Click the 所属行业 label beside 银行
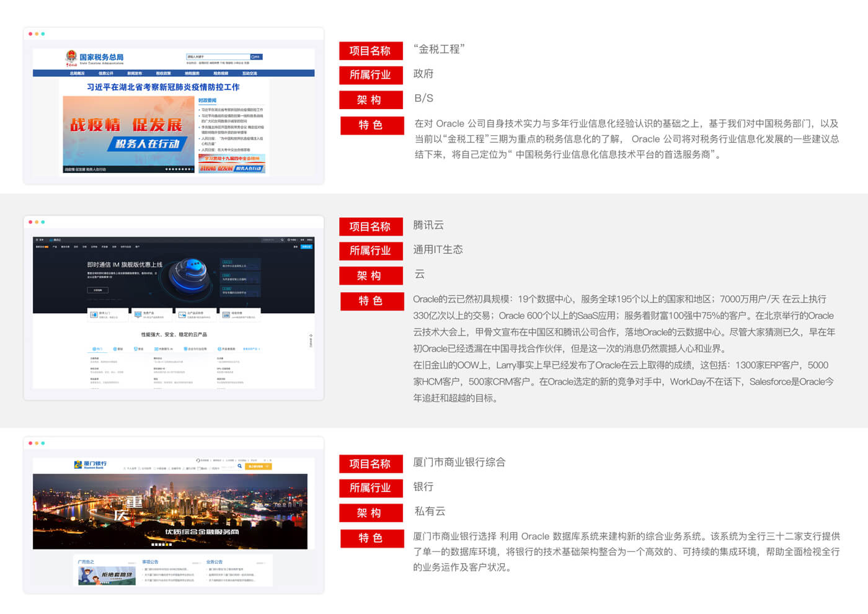Viewport: 868px width, 614px height. pyautogui.click(x=371, y=488)
